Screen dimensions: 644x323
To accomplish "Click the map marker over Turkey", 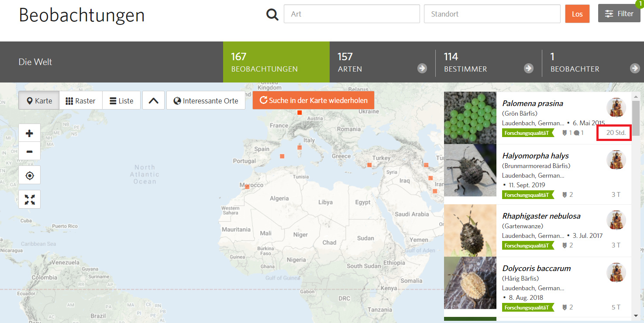I will pyautogui.click(x=369, y=165).
